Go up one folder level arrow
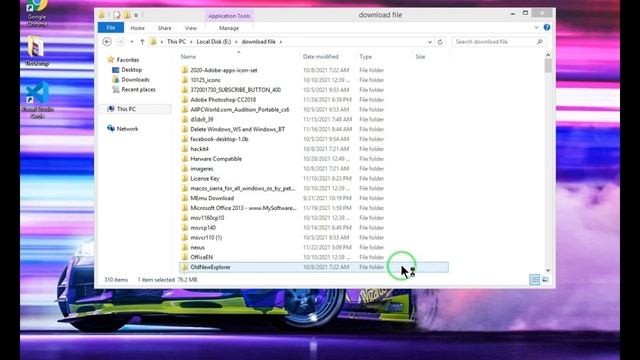Screen dimensions: 640x360 [142, 42]
